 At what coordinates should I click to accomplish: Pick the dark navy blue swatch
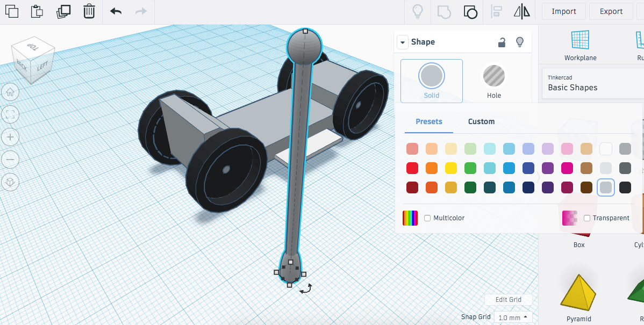point(528,187)
